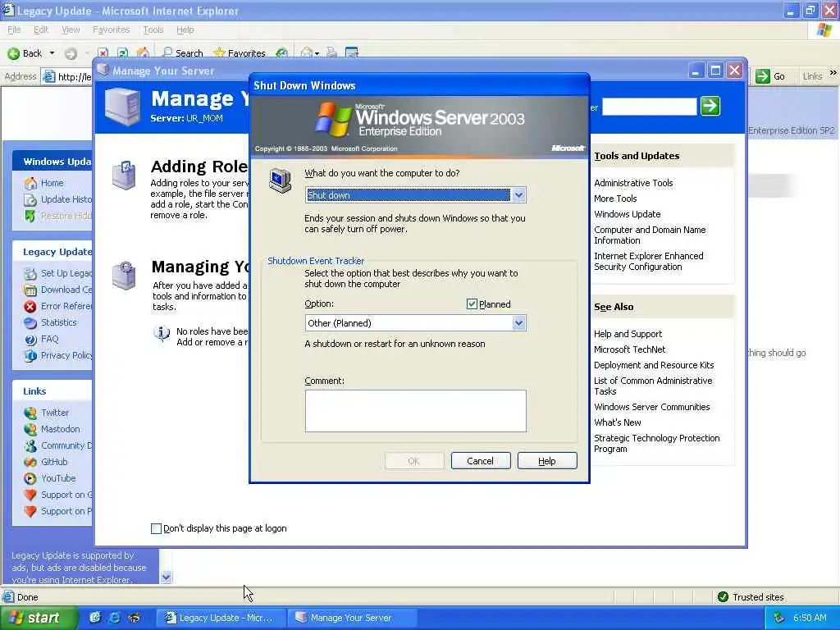Click the system tray network icon

[779, 618]
